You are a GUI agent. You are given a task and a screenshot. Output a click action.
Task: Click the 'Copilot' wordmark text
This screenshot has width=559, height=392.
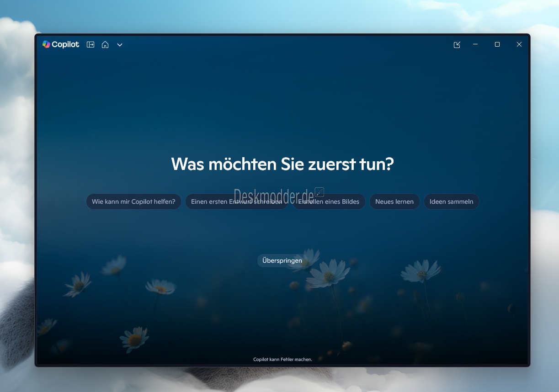click(x=65, y=45)
